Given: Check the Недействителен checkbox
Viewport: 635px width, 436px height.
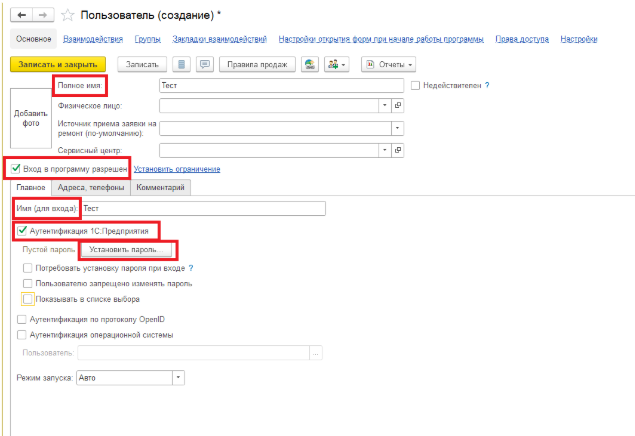Looking at the screenshot, I should pos(415,86).
